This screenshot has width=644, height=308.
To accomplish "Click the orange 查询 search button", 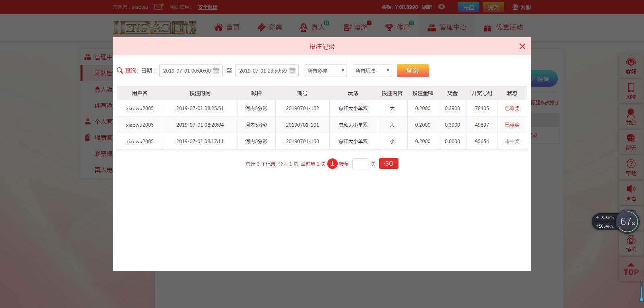I will 413,71.
